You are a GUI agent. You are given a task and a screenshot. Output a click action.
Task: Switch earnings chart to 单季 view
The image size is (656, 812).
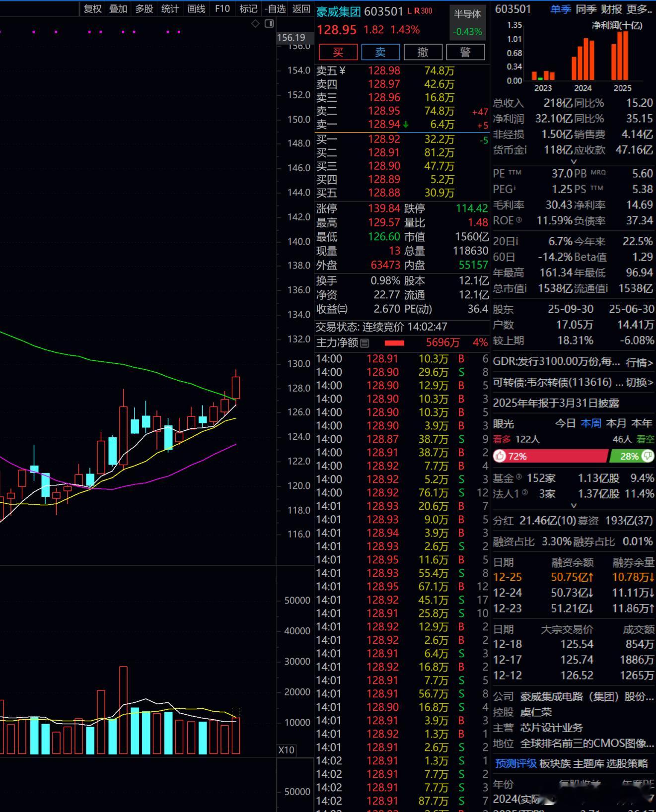click(x=560, y=9)
